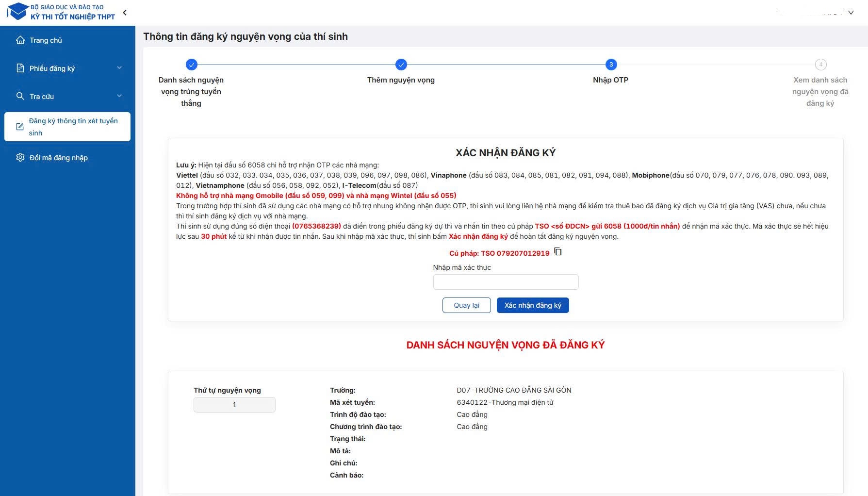Image resolution: width=868 pixels, height=496 pixels.
Task: Open Trang chủ menu item
Action: pos(46,40)
